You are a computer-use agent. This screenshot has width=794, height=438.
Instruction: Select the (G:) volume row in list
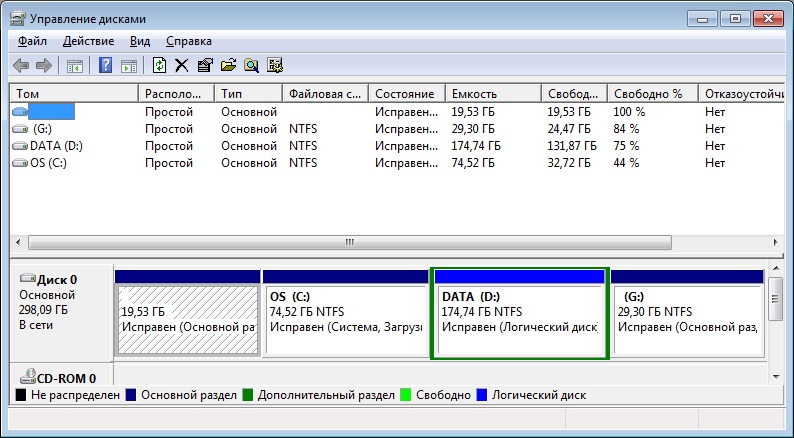point(397,129)
